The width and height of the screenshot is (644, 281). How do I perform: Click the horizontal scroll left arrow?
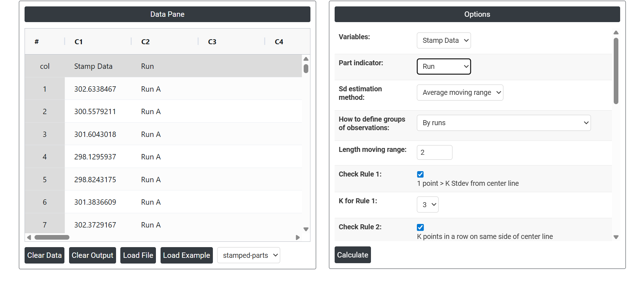click(x=29, y=237)
